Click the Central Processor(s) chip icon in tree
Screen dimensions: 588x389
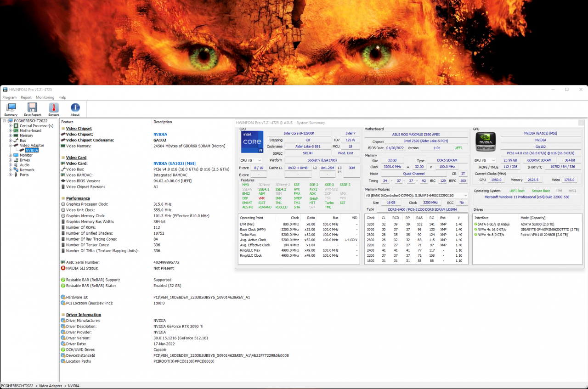pos(16,126)
